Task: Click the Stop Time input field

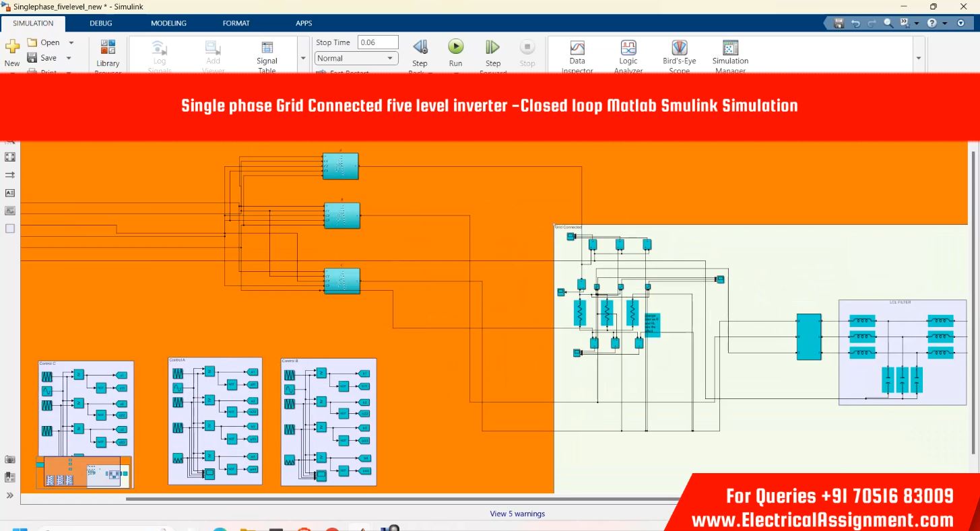Action: point(377,42)
